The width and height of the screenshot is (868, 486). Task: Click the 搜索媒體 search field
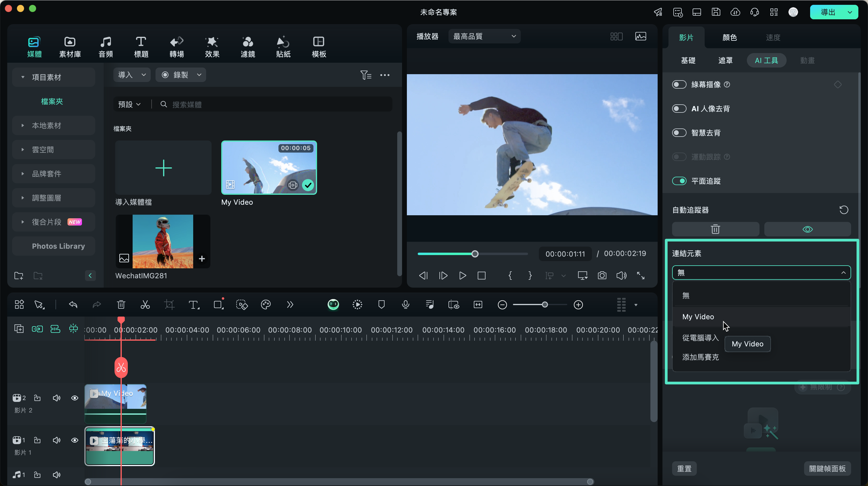pos(275,105)
